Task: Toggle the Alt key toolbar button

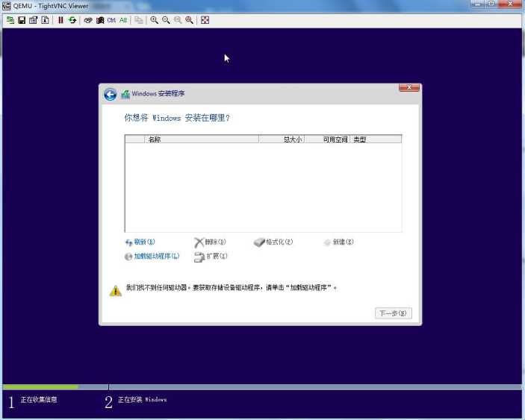Action: point(123,20)
